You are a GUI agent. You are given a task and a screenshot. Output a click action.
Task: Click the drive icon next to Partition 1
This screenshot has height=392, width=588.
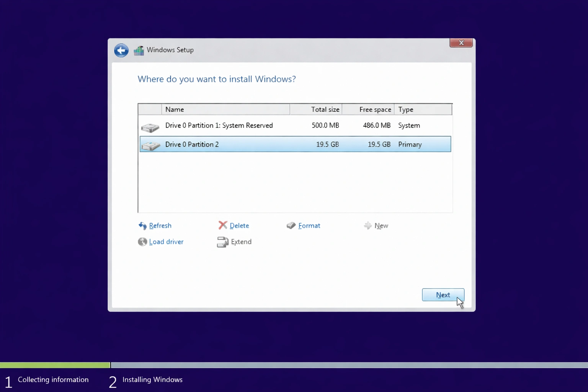pyautogui.click(x=150, y=126)
